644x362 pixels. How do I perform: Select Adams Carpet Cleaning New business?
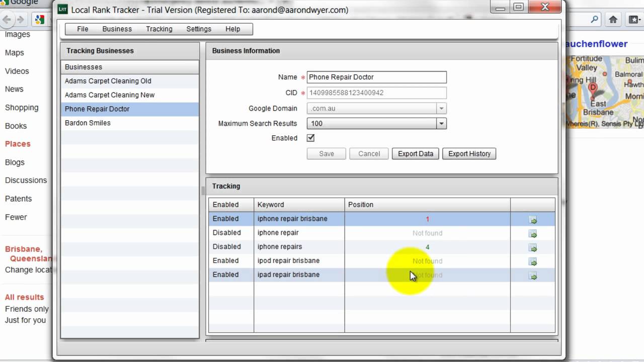(x=130, y=95)
